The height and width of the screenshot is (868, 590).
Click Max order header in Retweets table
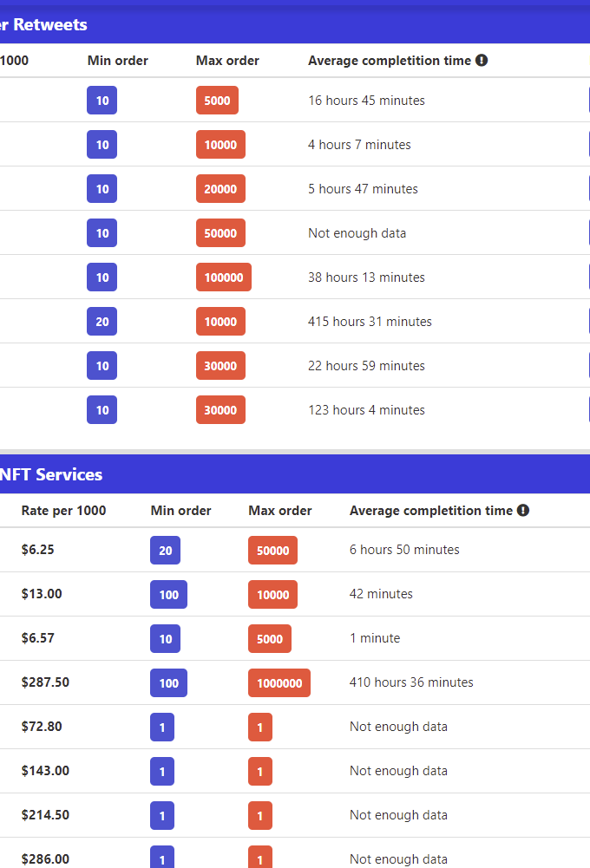(x=227, y=61)
